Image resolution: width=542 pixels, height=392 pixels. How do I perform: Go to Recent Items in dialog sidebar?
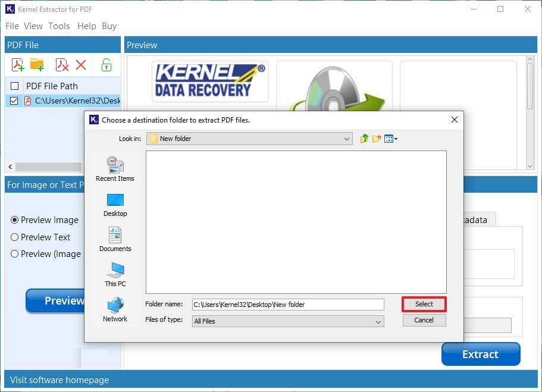[115, 169]
